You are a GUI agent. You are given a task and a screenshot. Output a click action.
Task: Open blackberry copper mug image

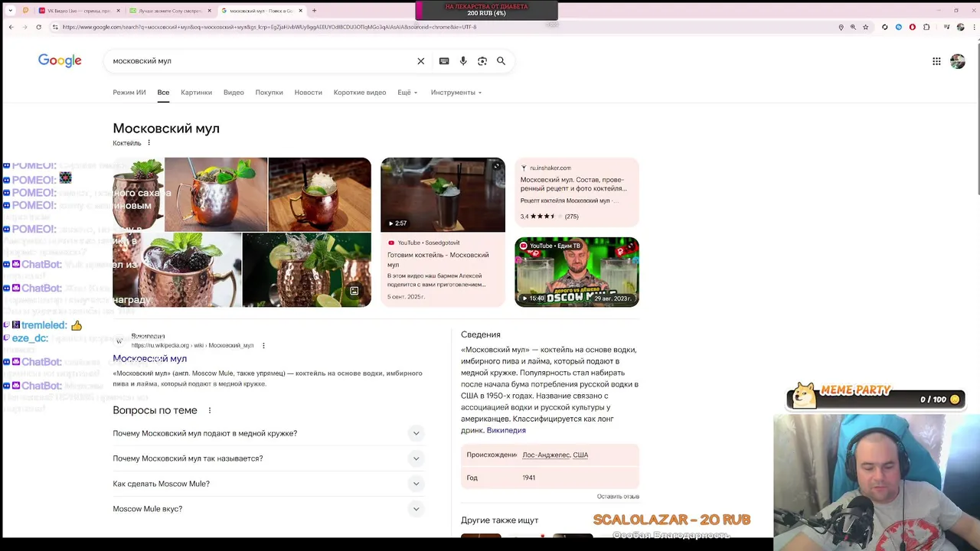pos(177,269)
